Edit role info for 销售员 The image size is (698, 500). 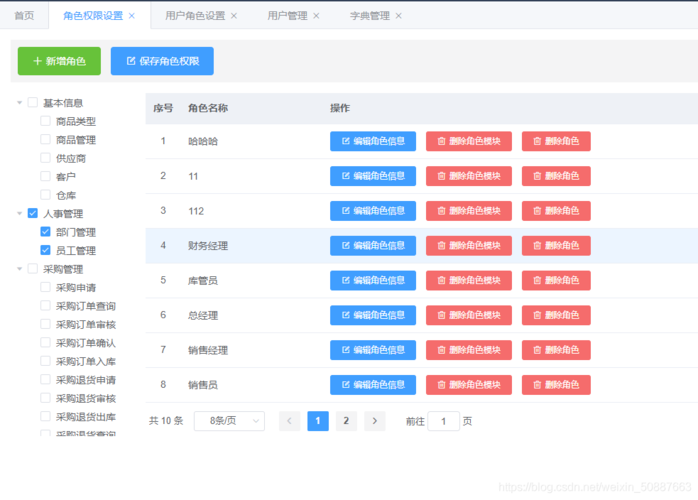tap(373, 385)
